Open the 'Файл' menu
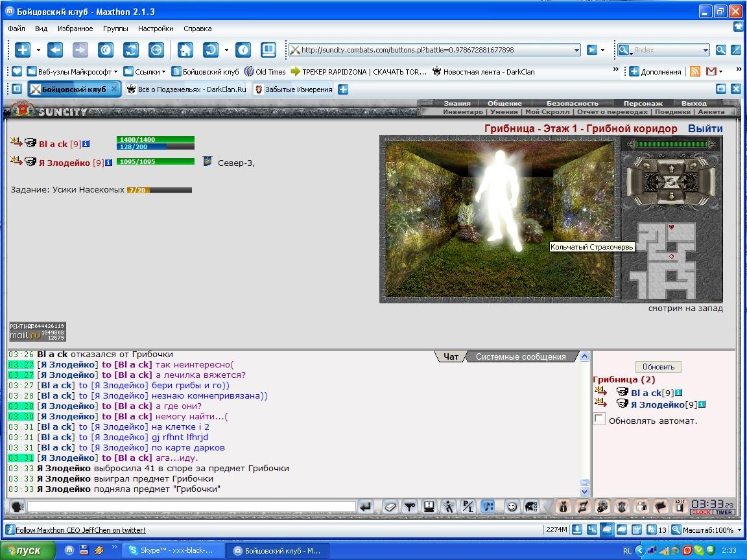The height and width of the screenshot is (560, 747). [16, 29]
